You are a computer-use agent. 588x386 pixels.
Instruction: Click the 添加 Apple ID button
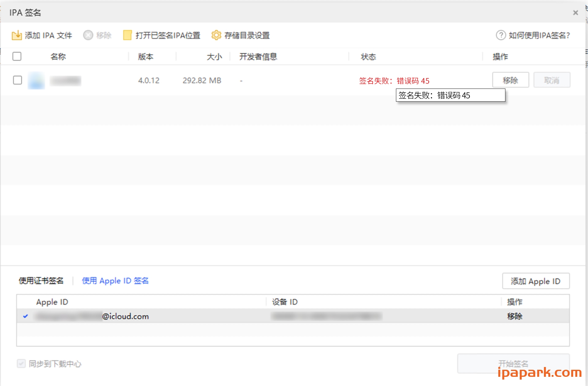[536, 281]
